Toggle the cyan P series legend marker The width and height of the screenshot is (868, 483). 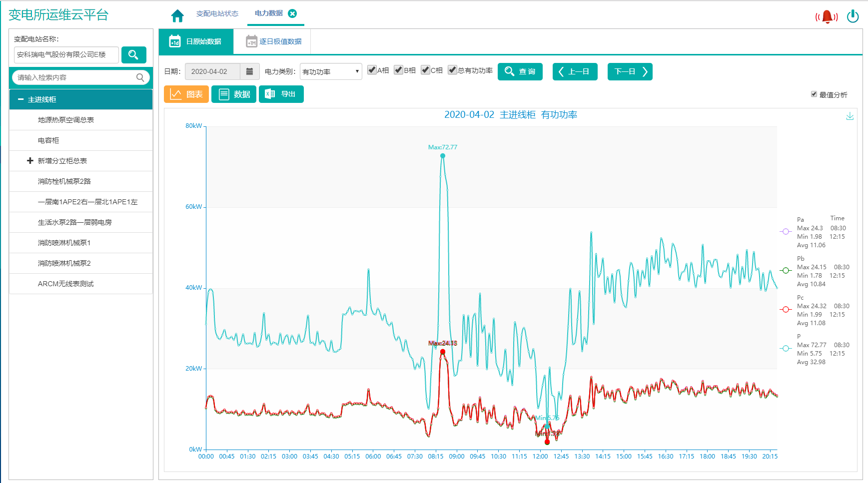coord(786,348)
